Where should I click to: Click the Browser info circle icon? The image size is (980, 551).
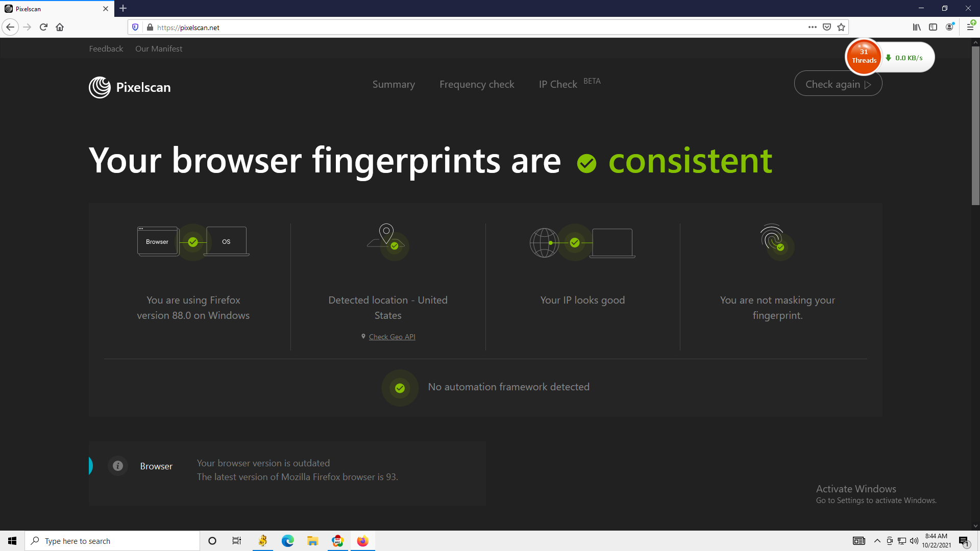tap(117, 466)
